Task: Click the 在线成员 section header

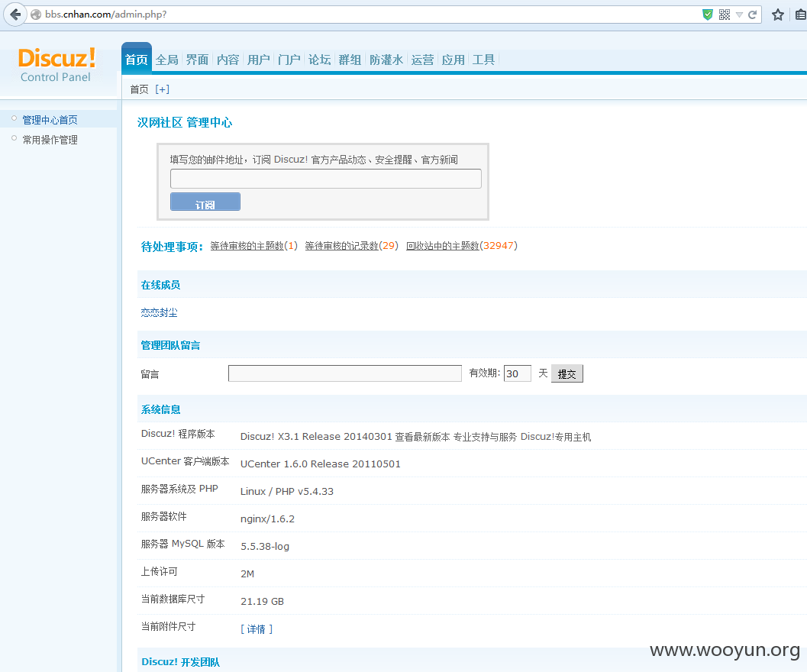Action: (160, 285)
